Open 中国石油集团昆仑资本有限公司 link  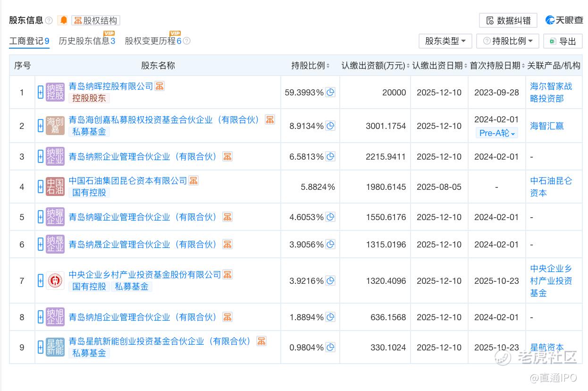tap(128, 180)
